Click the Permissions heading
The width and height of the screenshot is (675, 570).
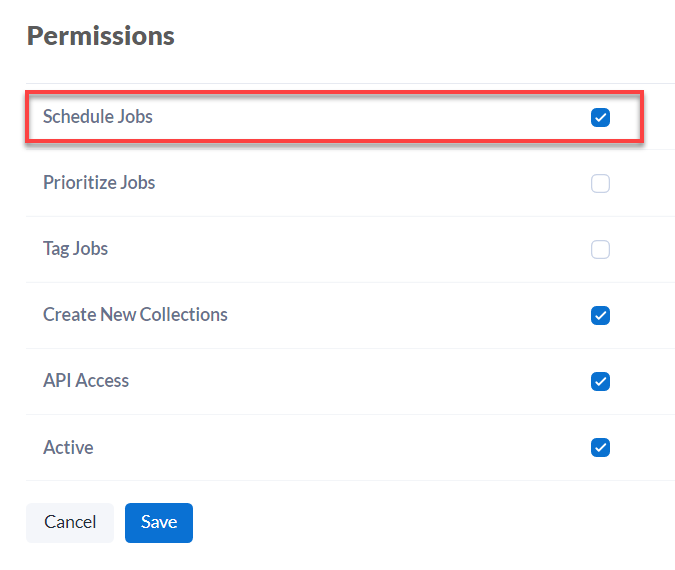(x=101, y=36)
